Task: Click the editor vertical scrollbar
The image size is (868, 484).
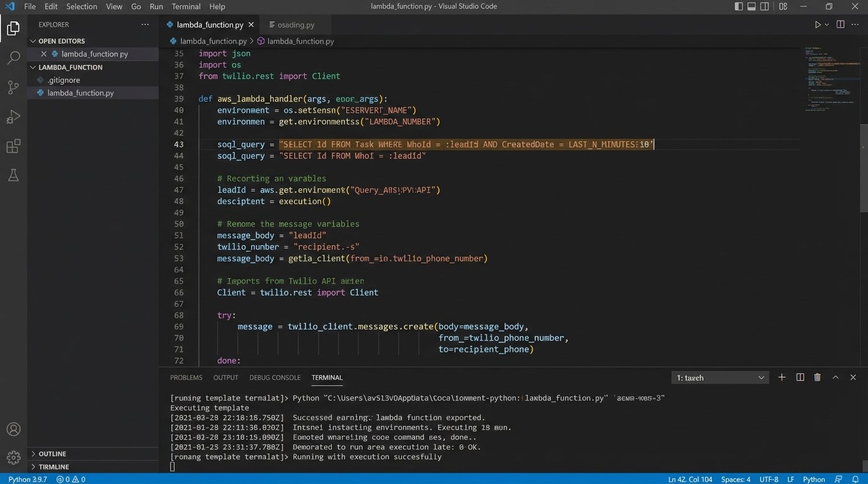Action: pyautogui.click(x=864, y=168)
